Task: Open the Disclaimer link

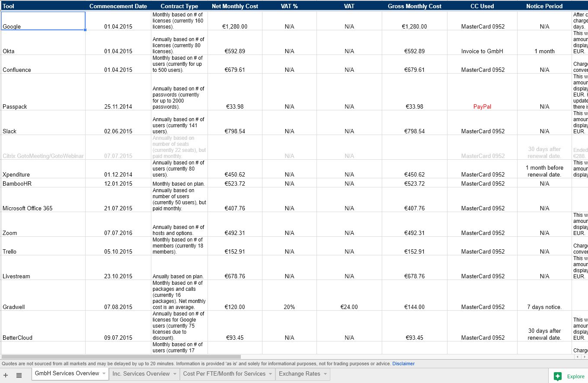Action: (403, 364)
